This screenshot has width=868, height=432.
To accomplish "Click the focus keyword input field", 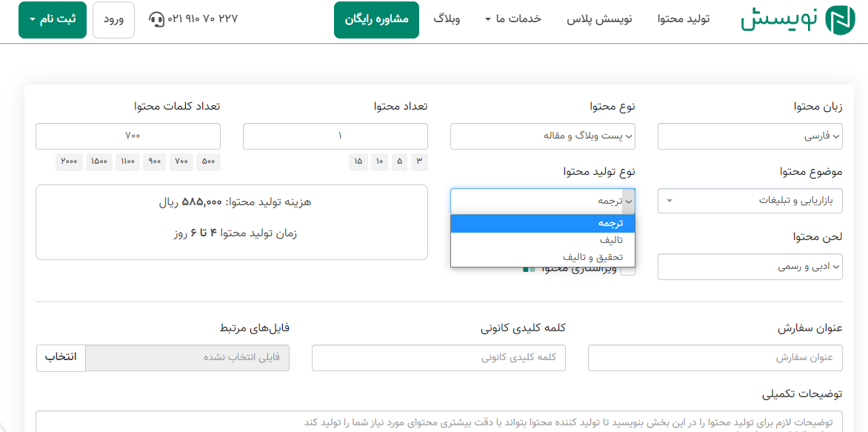I will pos(438,357).
